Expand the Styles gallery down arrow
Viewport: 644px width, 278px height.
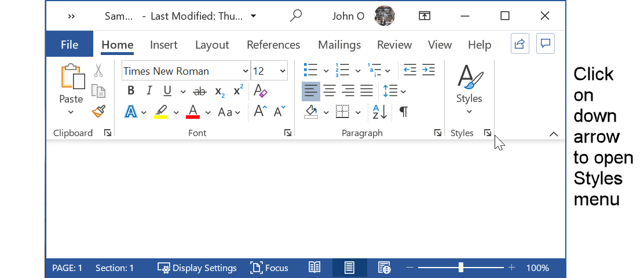point(469,112)
